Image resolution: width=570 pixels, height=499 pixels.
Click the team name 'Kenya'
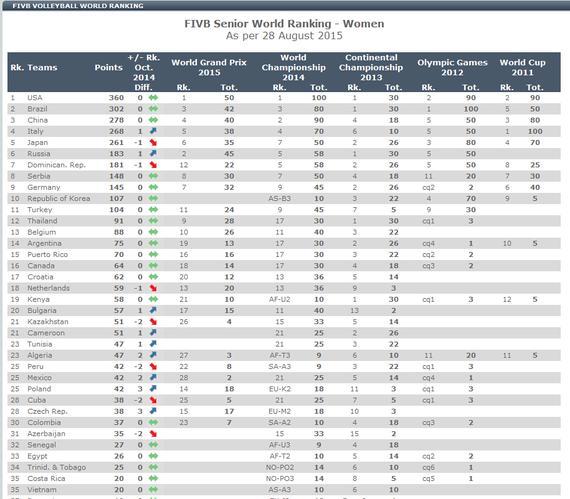click(39, 299)
